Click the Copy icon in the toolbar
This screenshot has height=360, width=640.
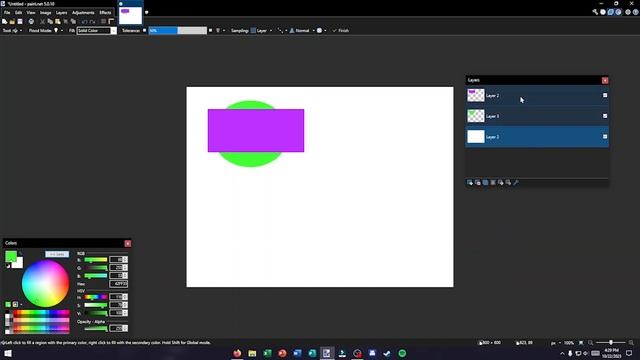[50, 21]
